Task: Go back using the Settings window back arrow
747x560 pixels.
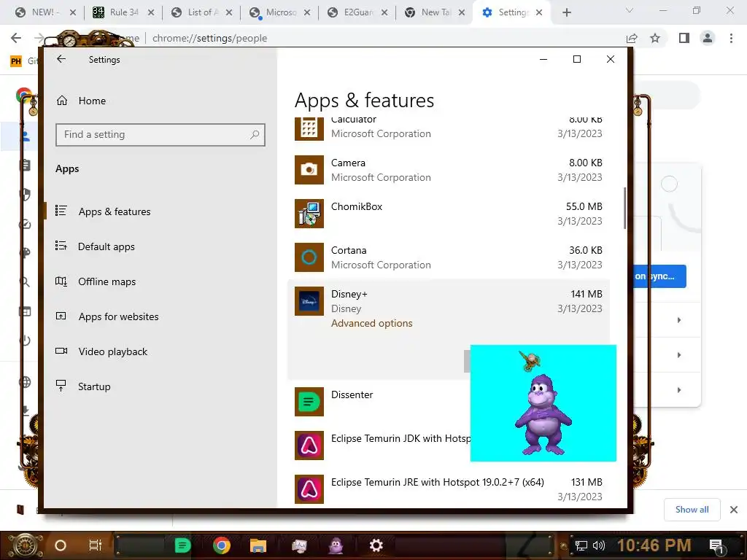Action: click(61, 59)
